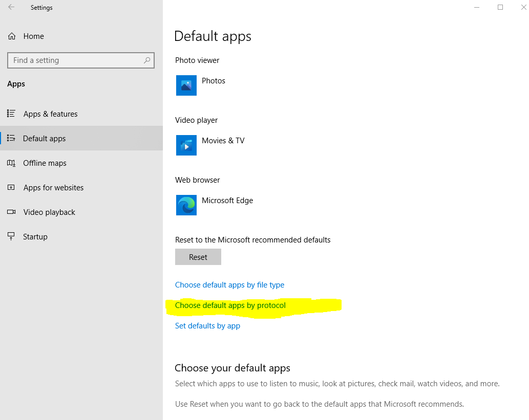Open Choose default apps by protocol
Viewport: 529px width, 420px height.
(x=230, y=305)
